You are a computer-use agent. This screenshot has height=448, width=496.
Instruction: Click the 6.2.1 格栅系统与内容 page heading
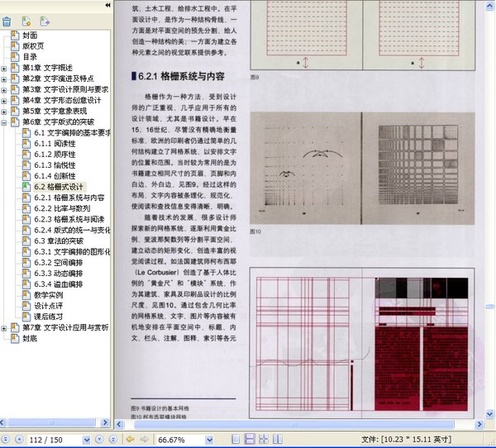(181, 76)
